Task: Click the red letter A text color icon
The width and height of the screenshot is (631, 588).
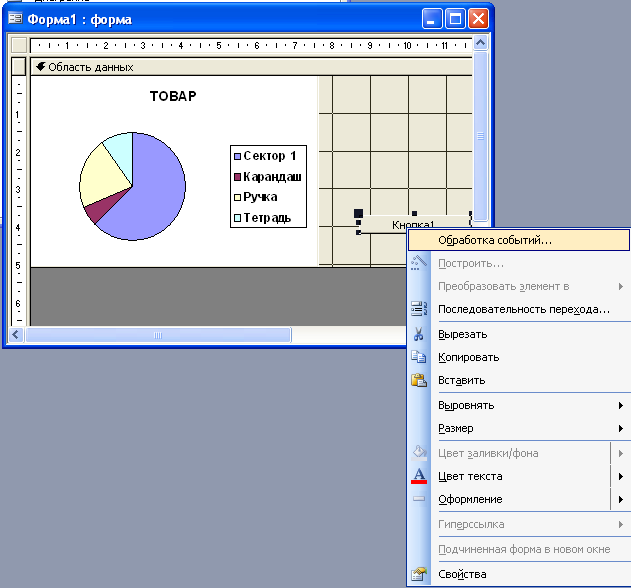Action: (419, 476)
